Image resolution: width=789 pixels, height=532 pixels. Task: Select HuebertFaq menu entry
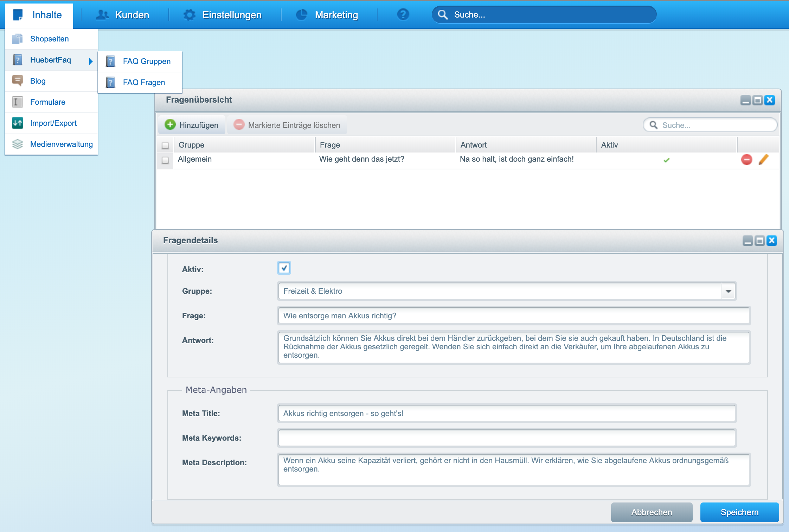click(x=51, y=60)
